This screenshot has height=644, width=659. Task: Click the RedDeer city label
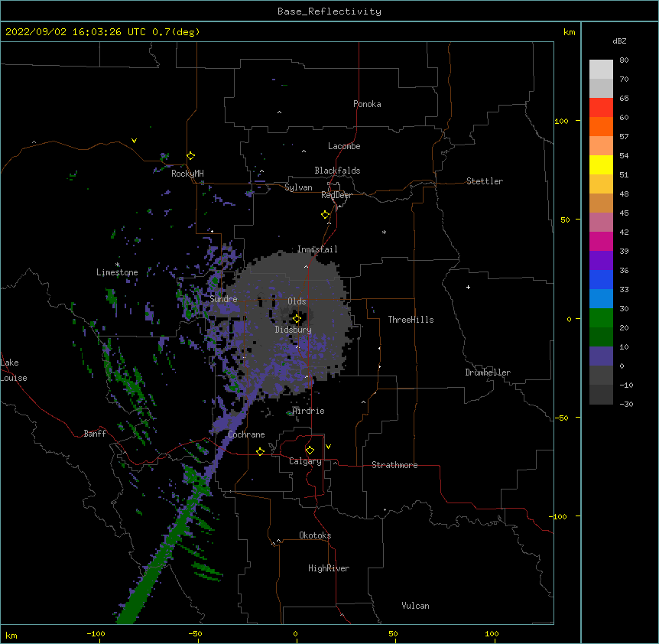click(x=336, y=195)
